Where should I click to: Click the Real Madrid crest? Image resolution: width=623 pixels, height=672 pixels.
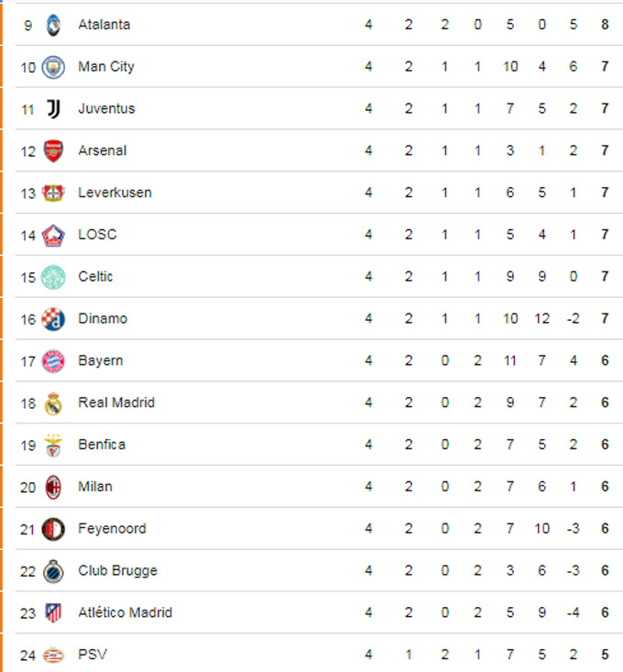(x=53, y=403)
